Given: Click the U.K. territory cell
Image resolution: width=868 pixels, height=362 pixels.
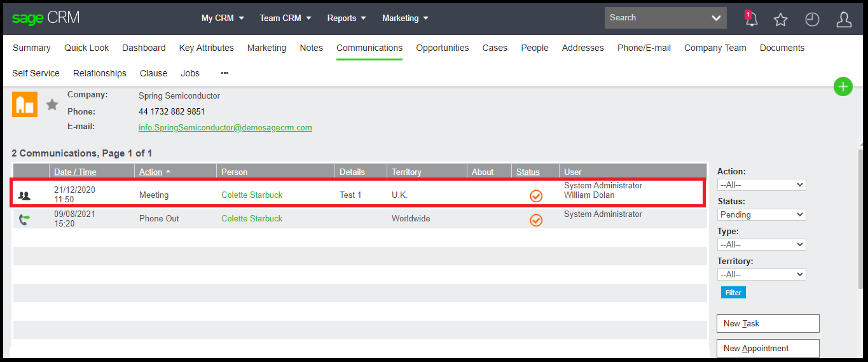Looking at the screenshot, I should click(x=399, y=195).
